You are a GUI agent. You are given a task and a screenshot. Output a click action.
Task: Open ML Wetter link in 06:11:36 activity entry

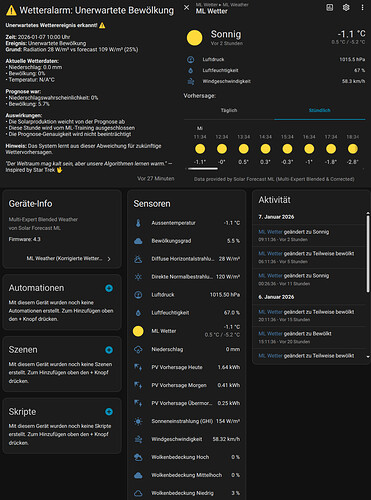click(270, 254)
